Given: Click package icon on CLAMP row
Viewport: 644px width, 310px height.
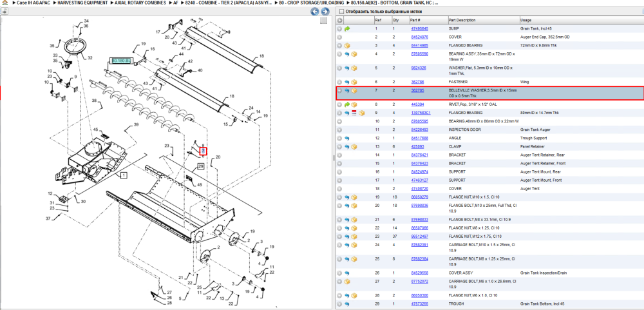Looking at the screenshot, I should (x=354, y=147).
